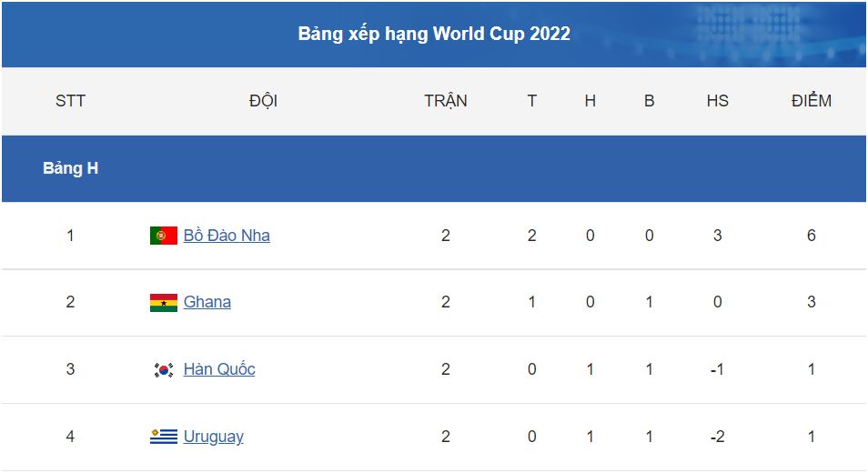The height and width of the screenshot is (473, 868).
Task: Click Portugal's points value 6
Action: coord(811,236)
